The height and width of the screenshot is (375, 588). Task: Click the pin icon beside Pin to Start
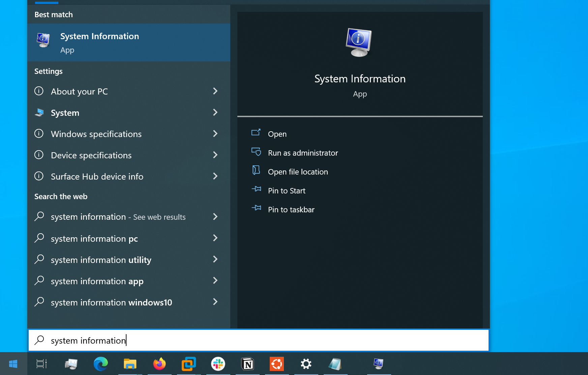click(x=256, y=189)
